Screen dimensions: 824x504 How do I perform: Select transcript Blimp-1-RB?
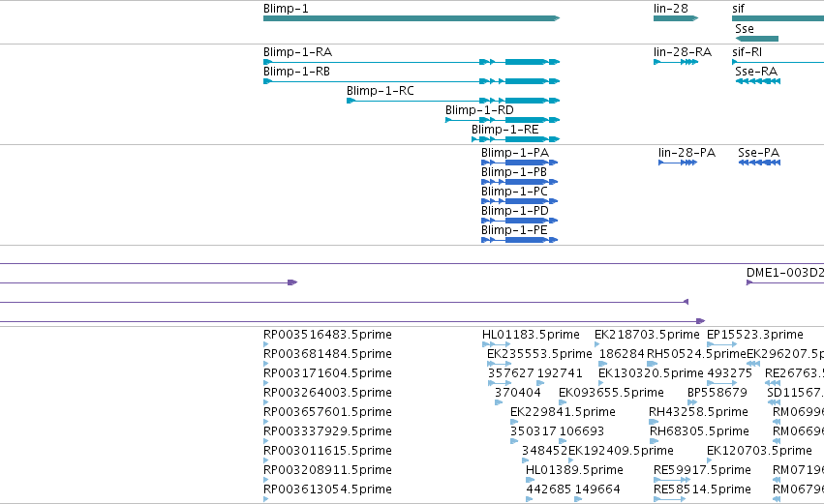click(412, 81)
